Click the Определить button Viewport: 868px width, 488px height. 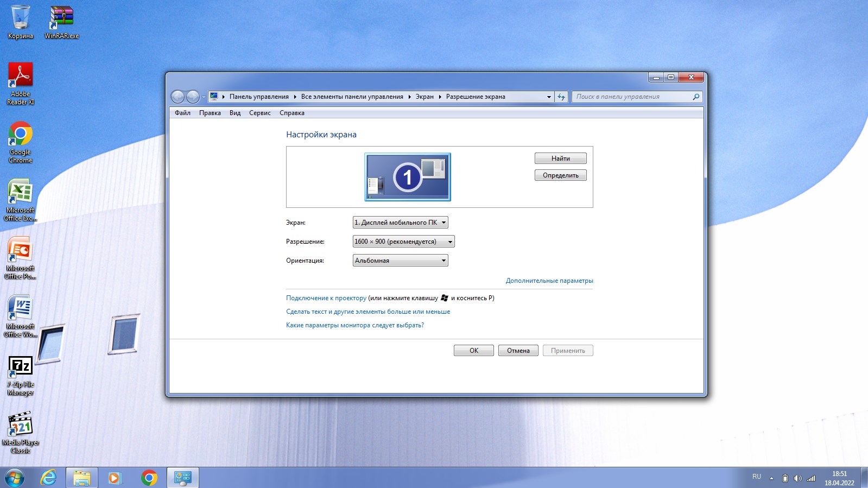(x=561, y=175)
